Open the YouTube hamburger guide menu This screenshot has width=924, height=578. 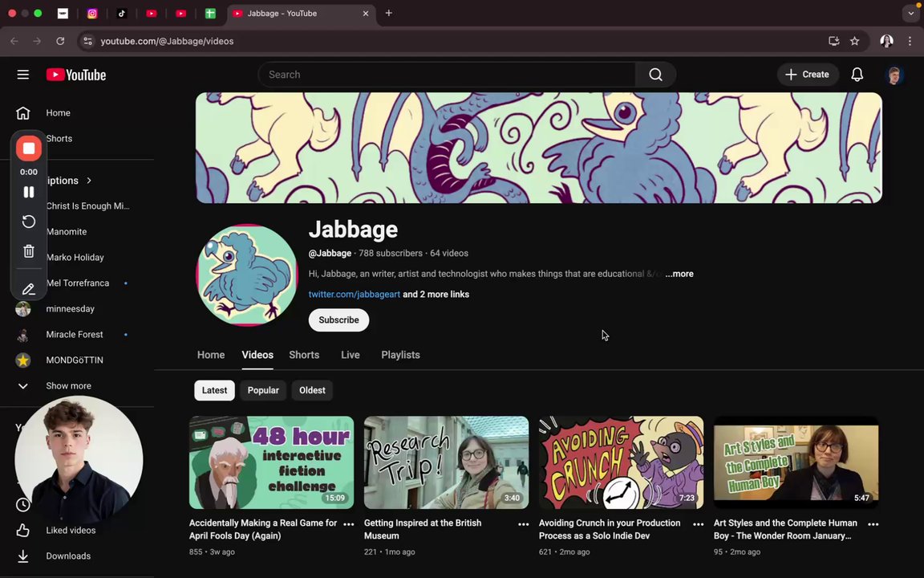tap(23, 75)
